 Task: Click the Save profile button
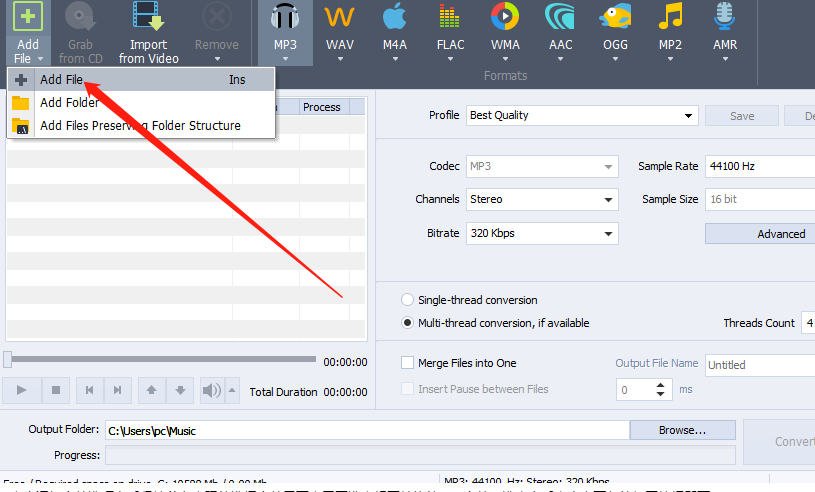pos(742,116)
